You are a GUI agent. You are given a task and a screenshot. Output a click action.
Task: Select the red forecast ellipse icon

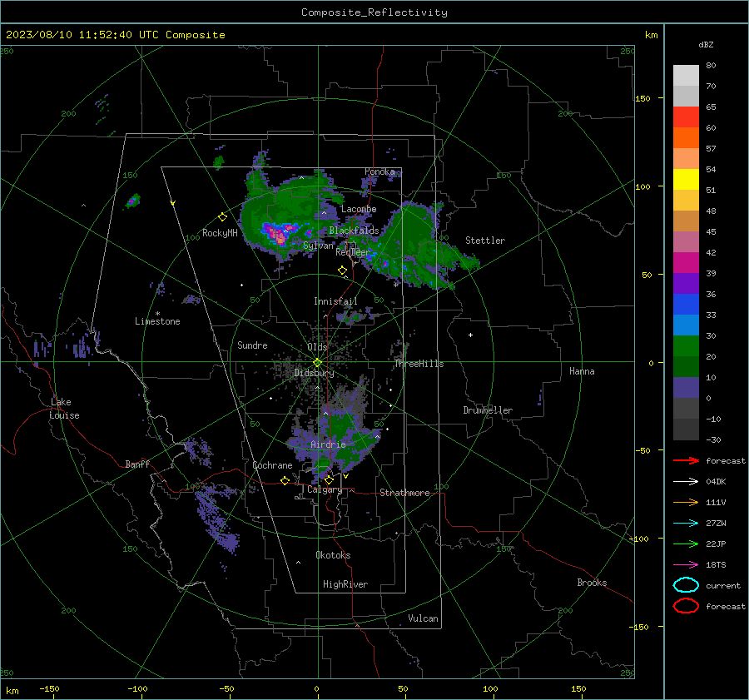(x=686, y=606)
